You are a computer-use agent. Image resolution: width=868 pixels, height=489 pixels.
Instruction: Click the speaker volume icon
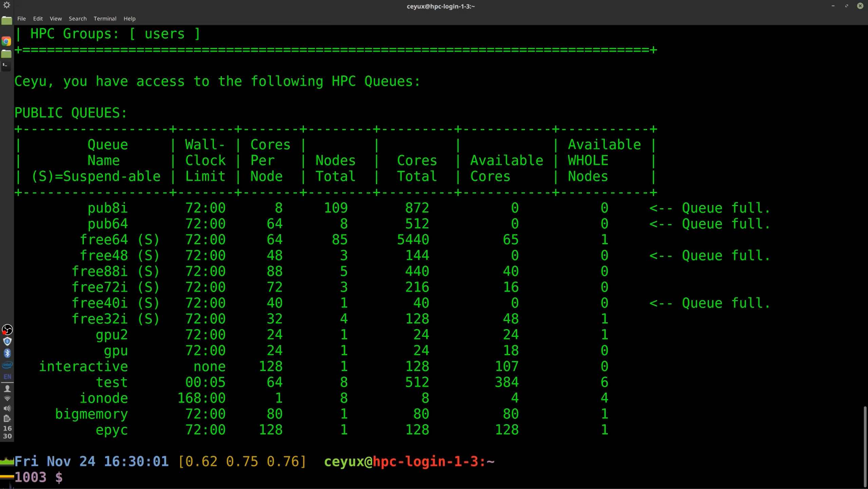(x=7, y=409)
